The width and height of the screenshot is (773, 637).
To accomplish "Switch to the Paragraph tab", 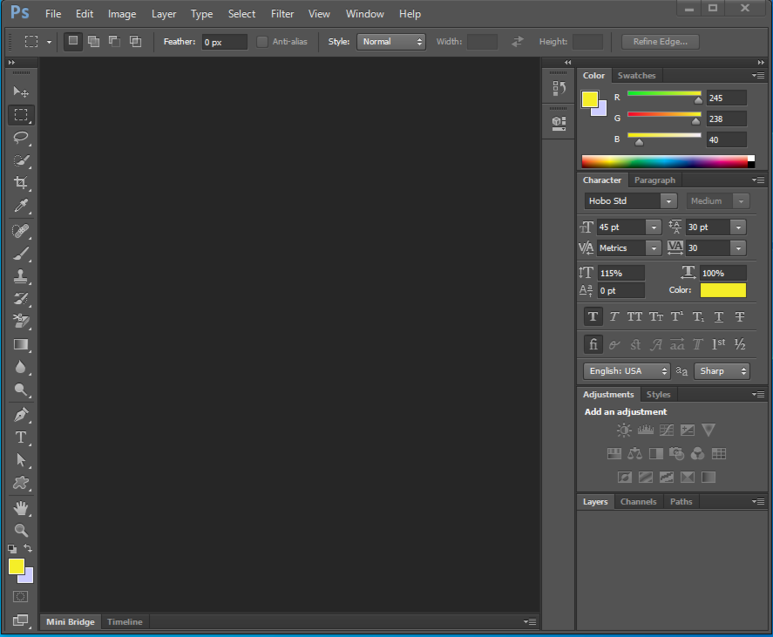I will [655, 180].
